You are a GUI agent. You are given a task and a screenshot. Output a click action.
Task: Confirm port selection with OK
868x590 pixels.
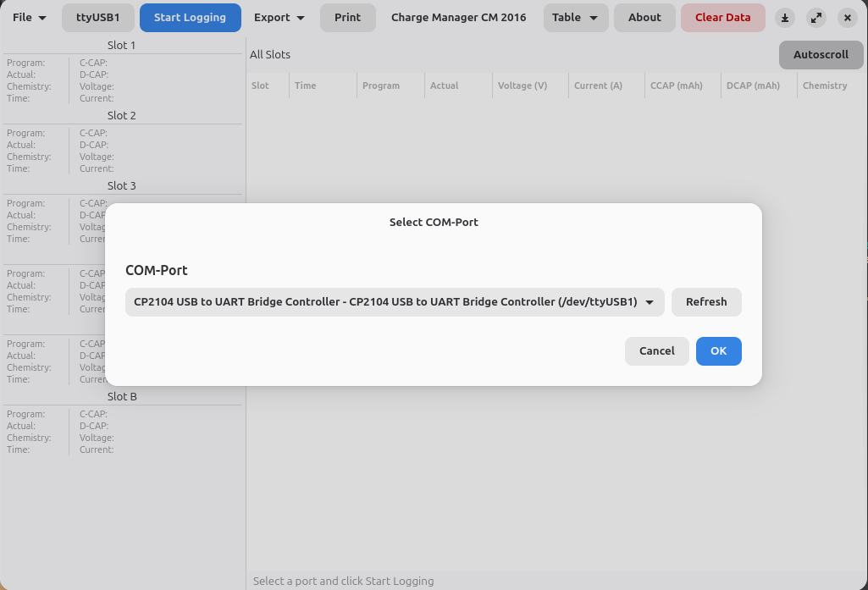(718, 350)
